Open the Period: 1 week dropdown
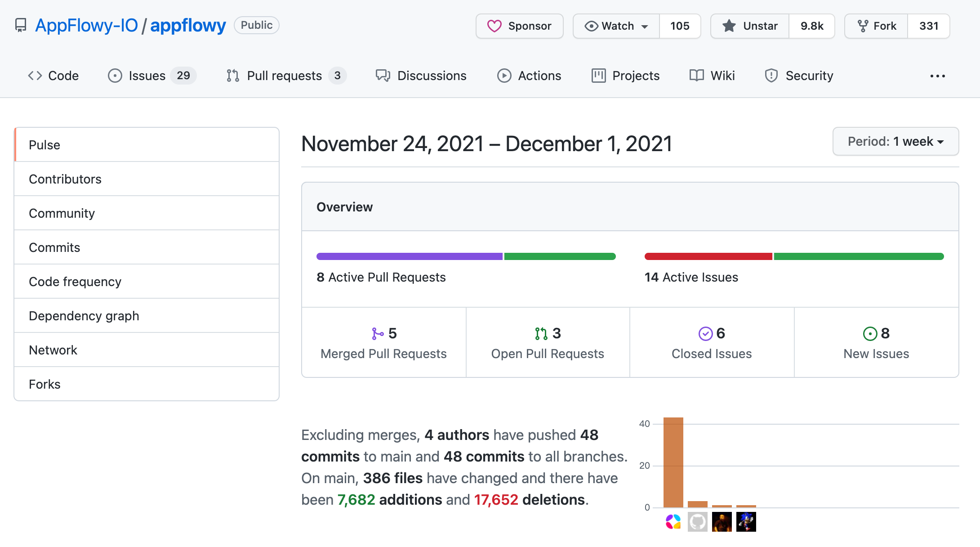980x547 pixels. (895, 141)
